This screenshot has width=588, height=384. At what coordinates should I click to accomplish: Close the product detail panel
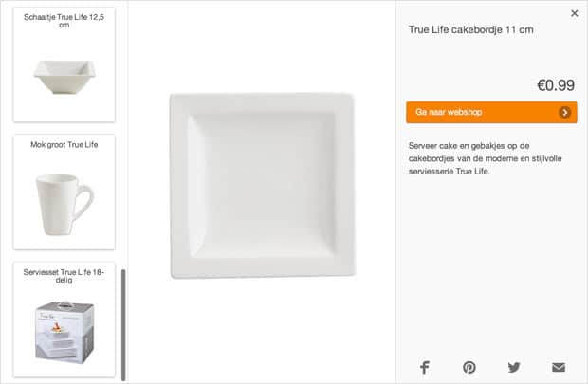click(574, 13)
